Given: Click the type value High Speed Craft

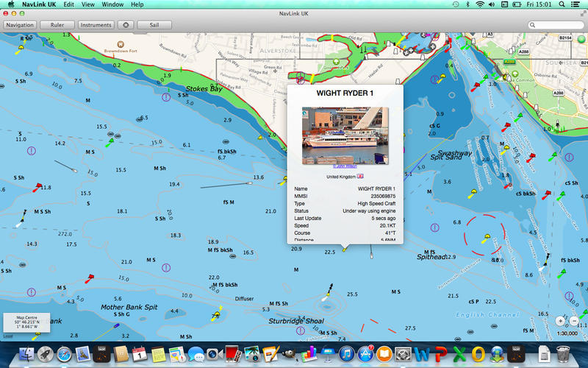Looking at the screenshot, I should [x=376, y=204].
